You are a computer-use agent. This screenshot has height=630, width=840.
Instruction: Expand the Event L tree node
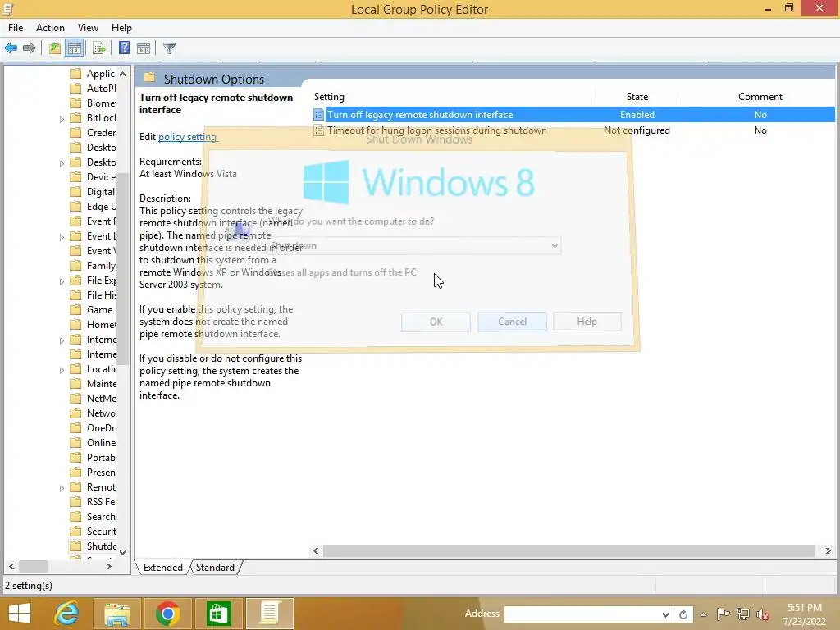click(x=62, y=237)
